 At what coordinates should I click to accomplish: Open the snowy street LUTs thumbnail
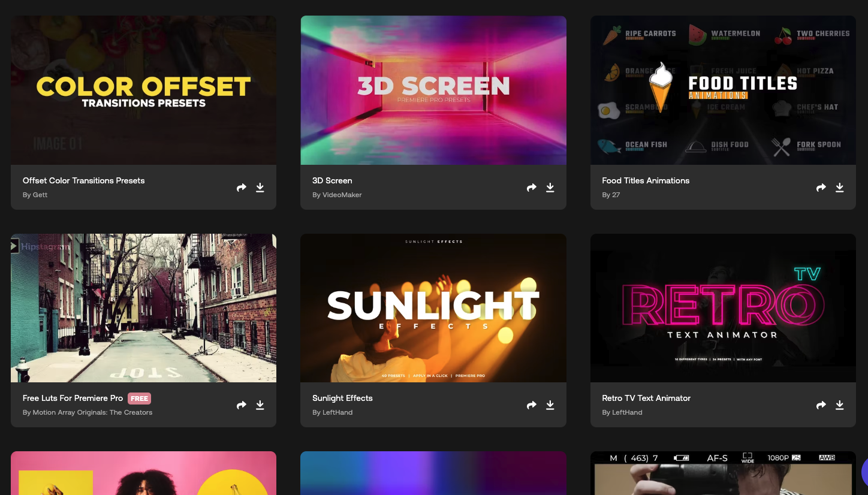coord(143,308)
